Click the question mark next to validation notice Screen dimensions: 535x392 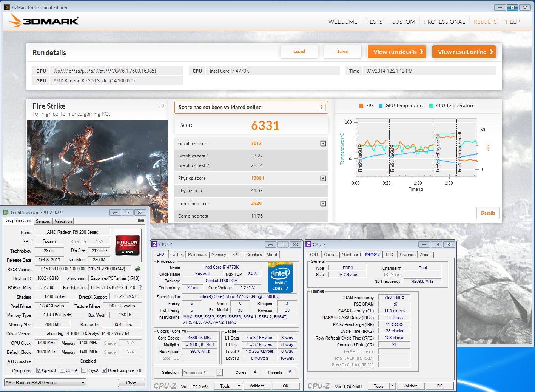point(321,107)
